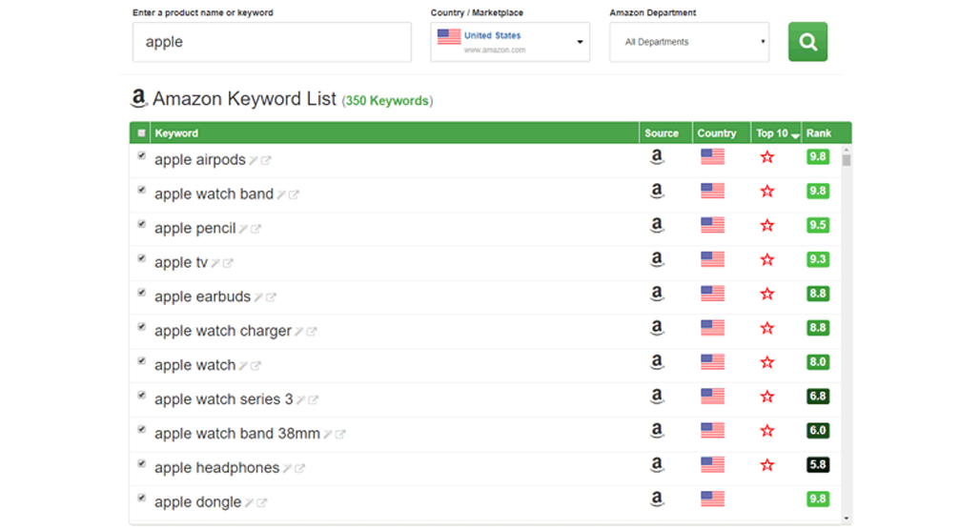The height and width of the screenshot is (530, 980).
Task: Uncheck the 'apple watch band 38mm' checkbox
Action: point(141,430)
